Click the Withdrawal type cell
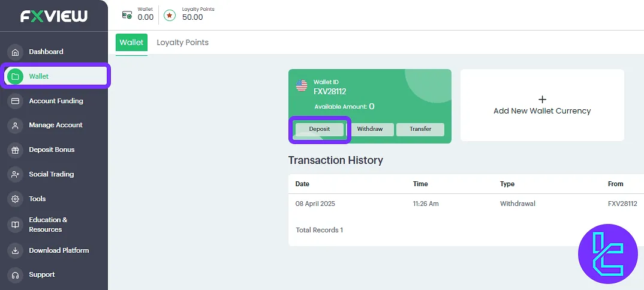The width and height of the screenshot is (644, 290). pyautogui.click(x=517, y=204)
